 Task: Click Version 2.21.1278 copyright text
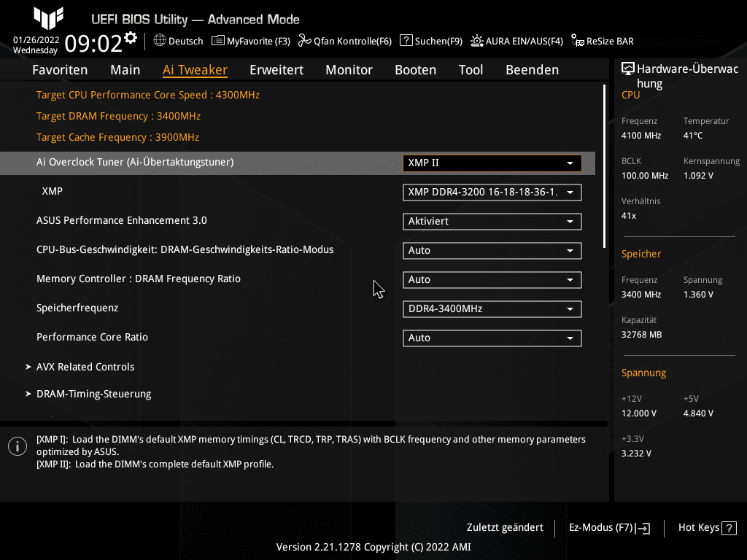(373, 547)
